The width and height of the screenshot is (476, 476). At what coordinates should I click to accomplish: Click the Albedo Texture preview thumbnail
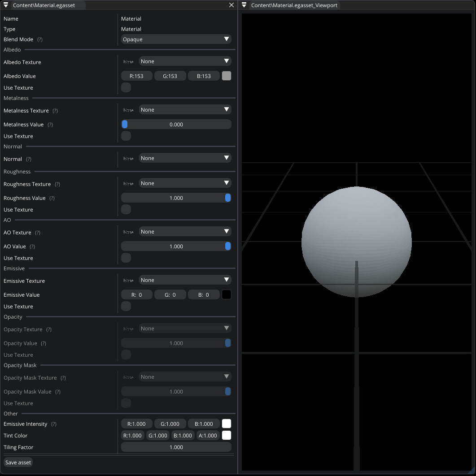128,61
